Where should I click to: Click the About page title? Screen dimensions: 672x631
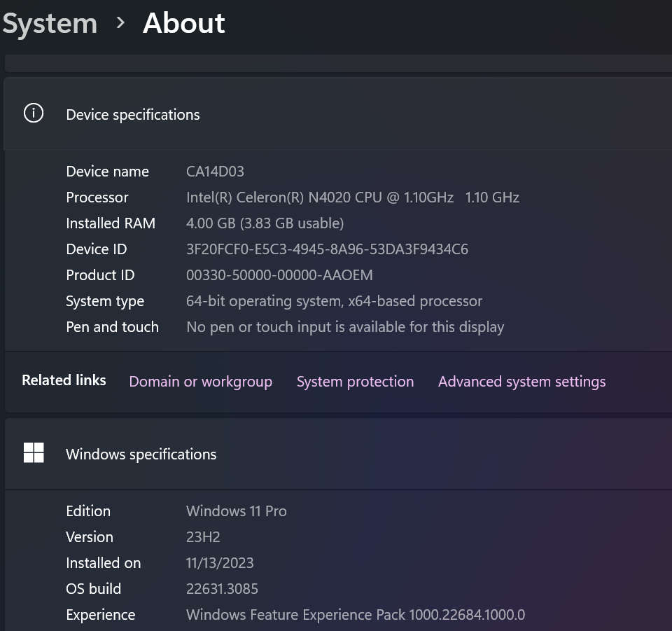pos(183,23)
